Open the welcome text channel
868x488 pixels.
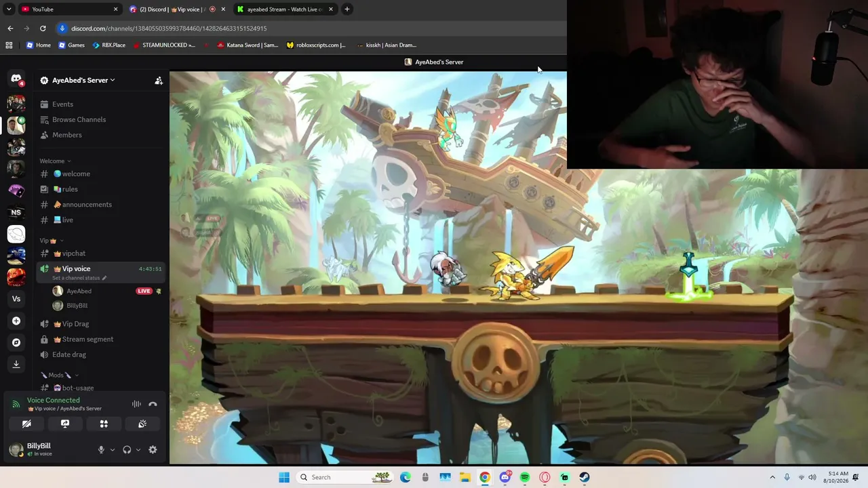[x=101, y=174]
